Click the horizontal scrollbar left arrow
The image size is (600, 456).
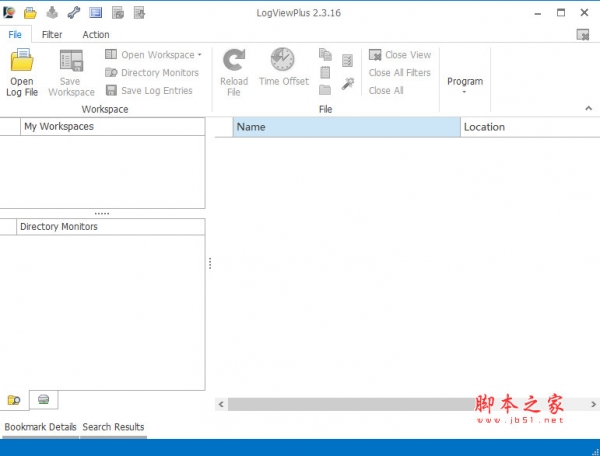221,404
